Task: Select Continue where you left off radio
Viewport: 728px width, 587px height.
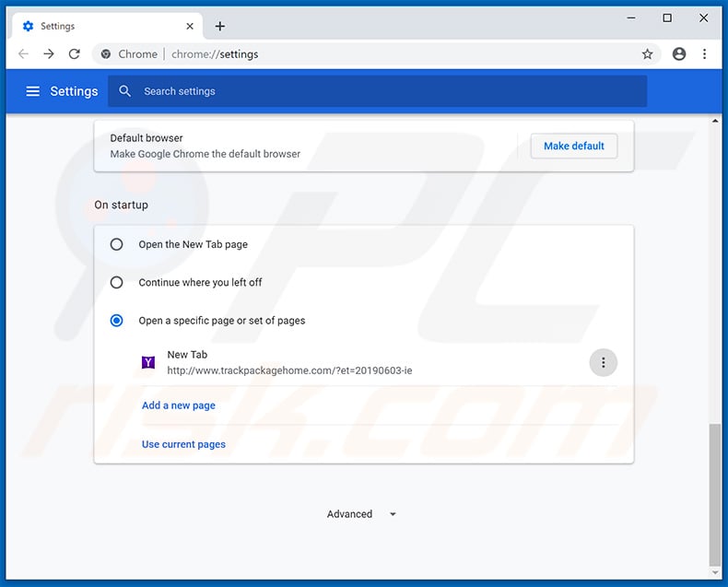Action: click(116, 282)
